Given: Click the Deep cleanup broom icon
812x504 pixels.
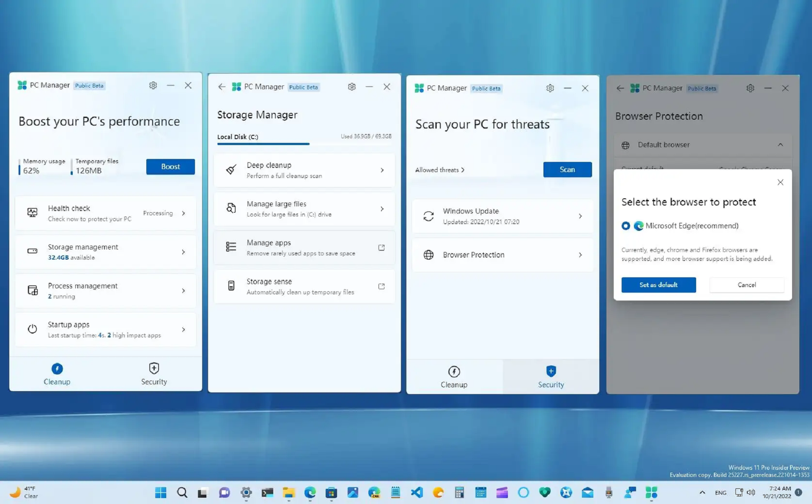Looking at the screenshot, I should pyautogui.click(x=231, y=170).
